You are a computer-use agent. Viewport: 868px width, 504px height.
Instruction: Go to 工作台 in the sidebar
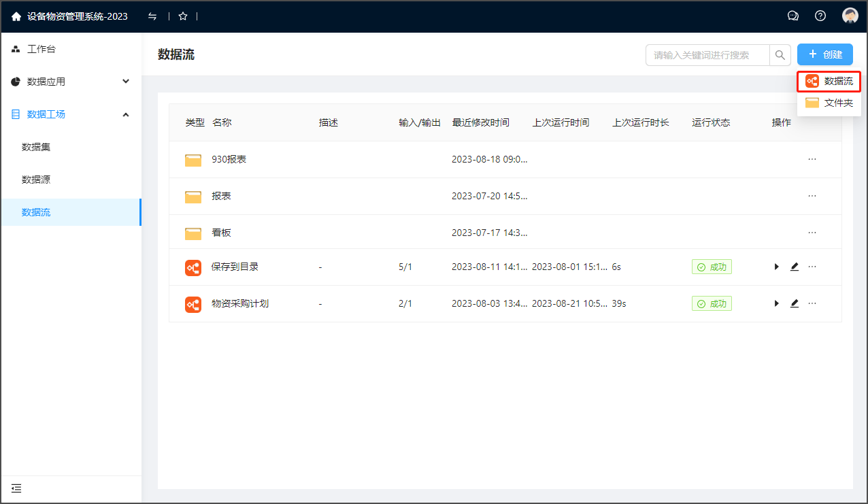point(41,49)
